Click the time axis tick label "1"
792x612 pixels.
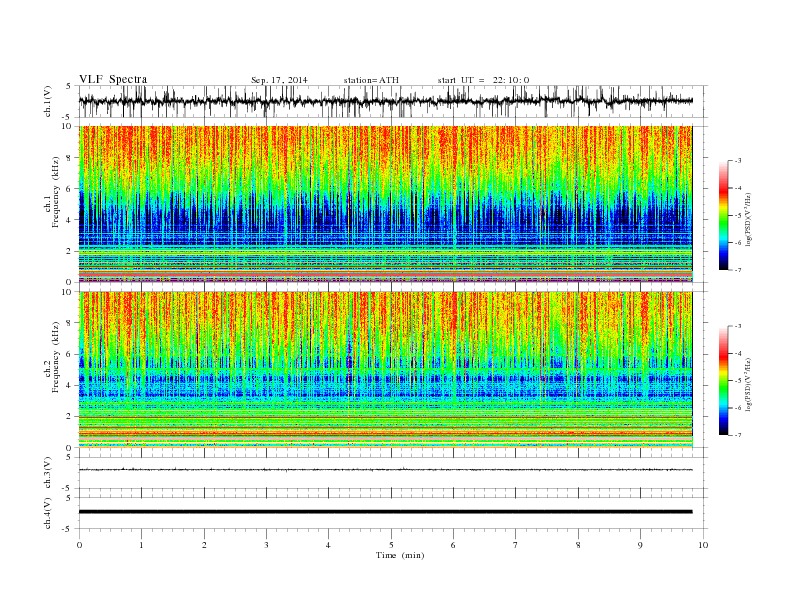point(142,545)
